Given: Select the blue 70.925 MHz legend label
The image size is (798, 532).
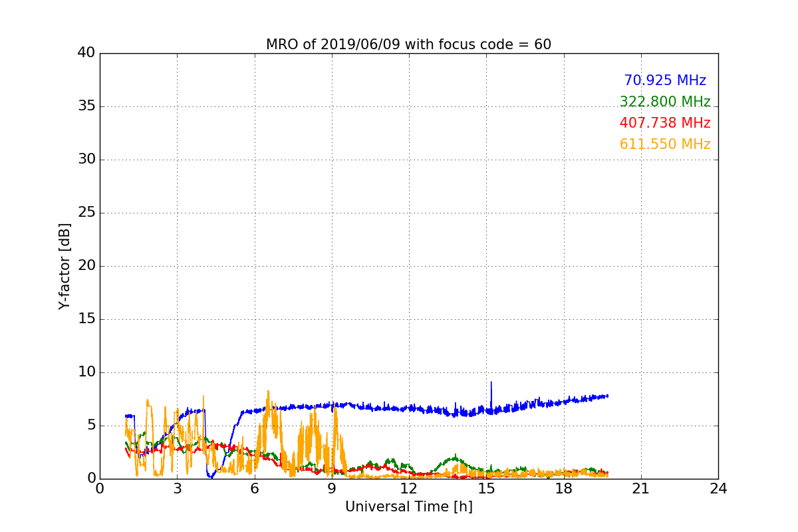Looking at the screenshot, I should click(665, 80).
